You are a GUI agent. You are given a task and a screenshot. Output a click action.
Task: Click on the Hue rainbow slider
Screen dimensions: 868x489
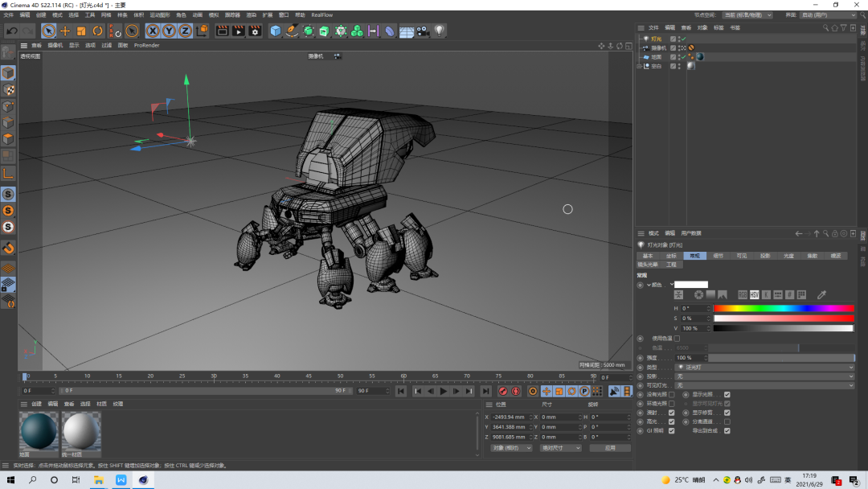point(784,308)
